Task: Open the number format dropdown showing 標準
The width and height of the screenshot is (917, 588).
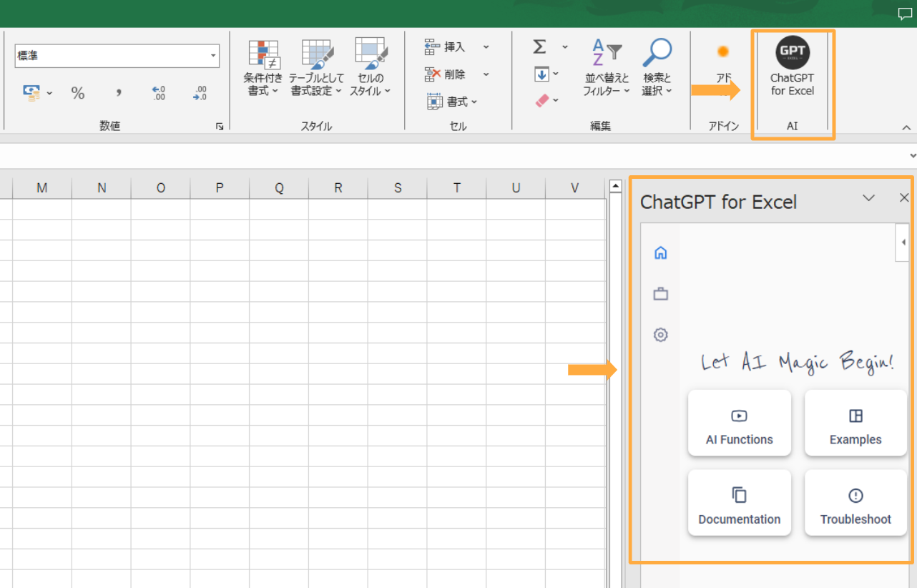Action: pyautogui.click(x=212, y=56)
